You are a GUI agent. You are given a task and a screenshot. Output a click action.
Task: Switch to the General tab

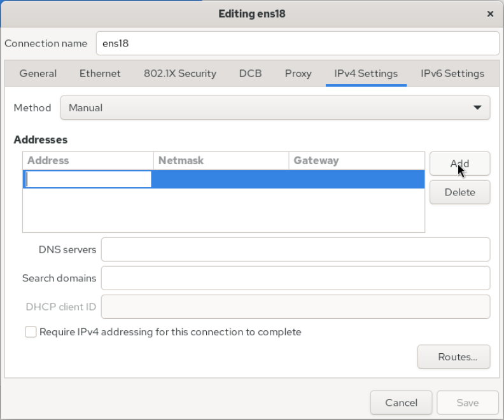coord(38,74)
